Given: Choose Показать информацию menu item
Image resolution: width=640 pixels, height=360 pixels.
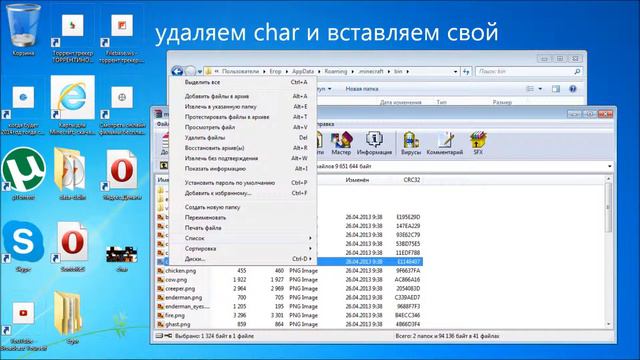Looking at the screenshot, I should tap(243, 168).
